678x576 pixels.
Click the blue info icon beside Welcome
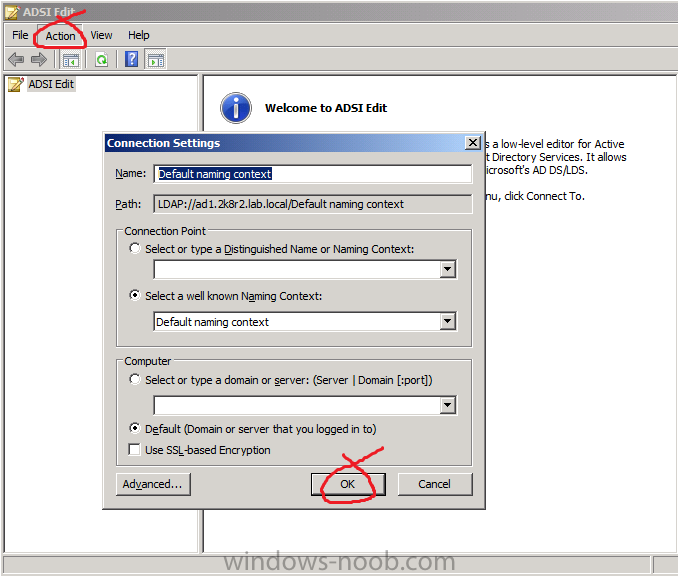236,108
